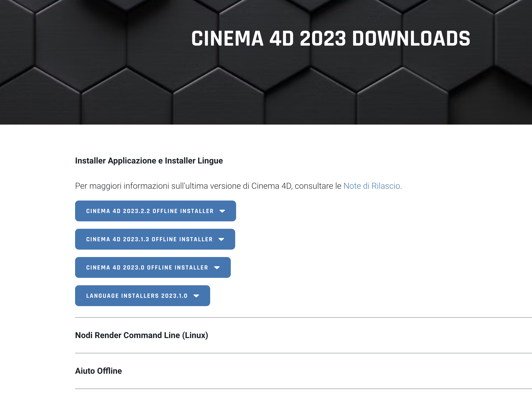Image resolution: width=532 pixels, height=408 pixels.
Task: Open Cinema 4D 2023.1.3 Offline Installer dropdown
Action: [149, 239]
